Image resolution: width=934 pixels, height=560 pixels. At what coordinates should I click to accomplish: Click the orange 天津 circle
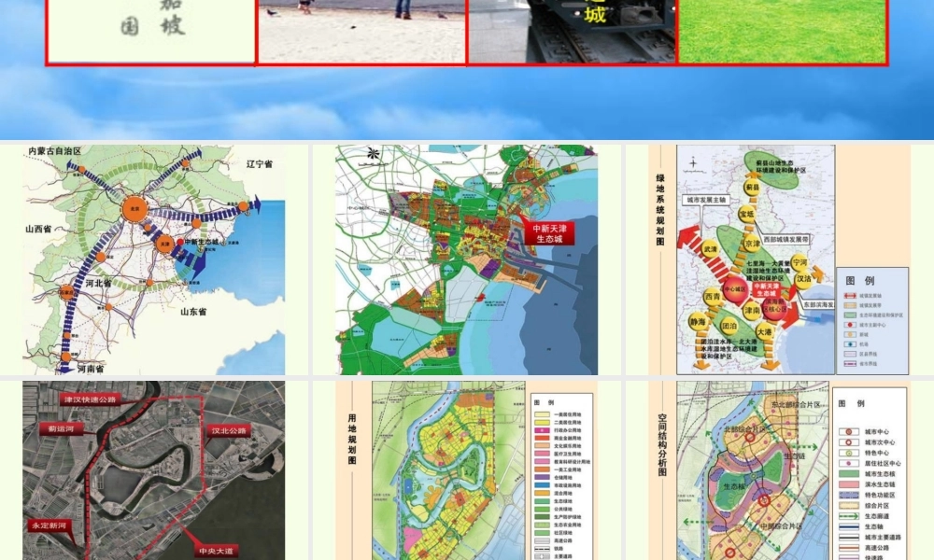pos(165,244)
